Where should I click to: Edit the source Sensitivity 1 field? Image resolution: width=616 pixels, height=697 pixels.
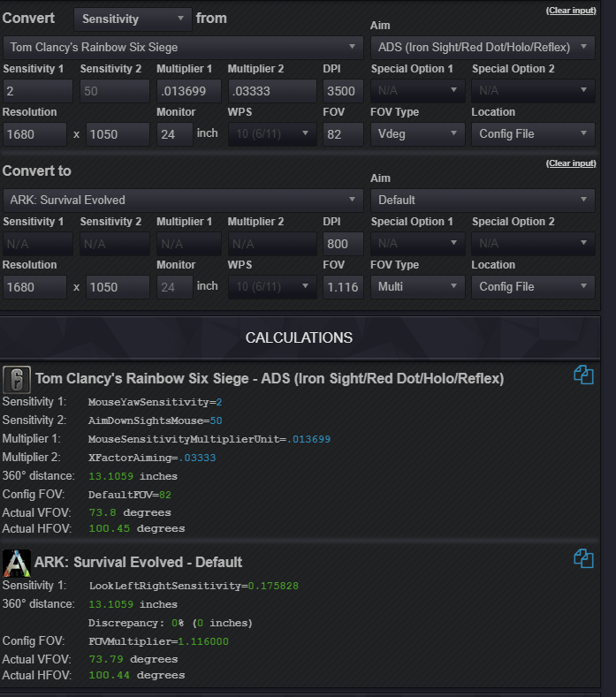point(38,91)
